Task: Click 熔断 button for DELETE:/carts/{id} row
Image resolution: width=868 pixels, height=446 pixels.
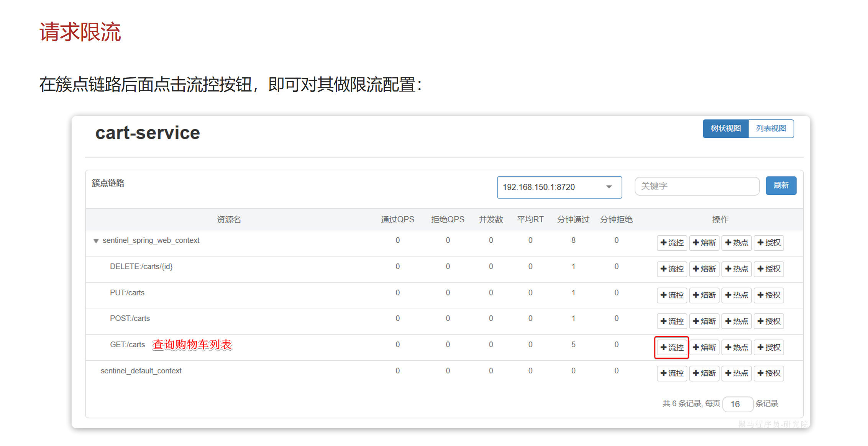Action: pos(704,269)
